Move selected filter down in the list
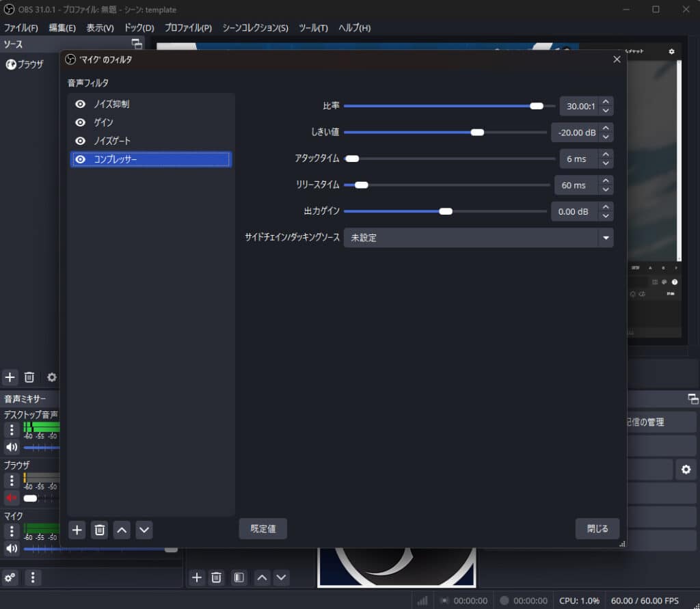 click(x=144, y=530)
